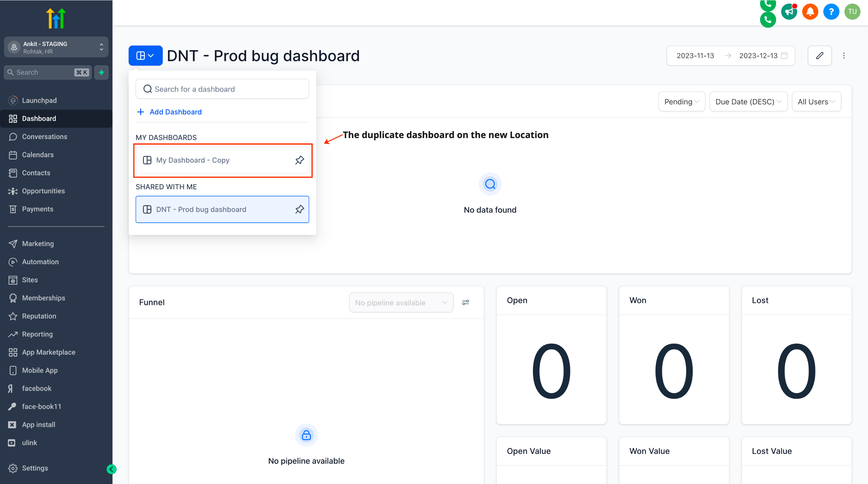Collapse sidebar with green arrow button
The width and height of the screenshot is (868, 484).
click(111, 469)
